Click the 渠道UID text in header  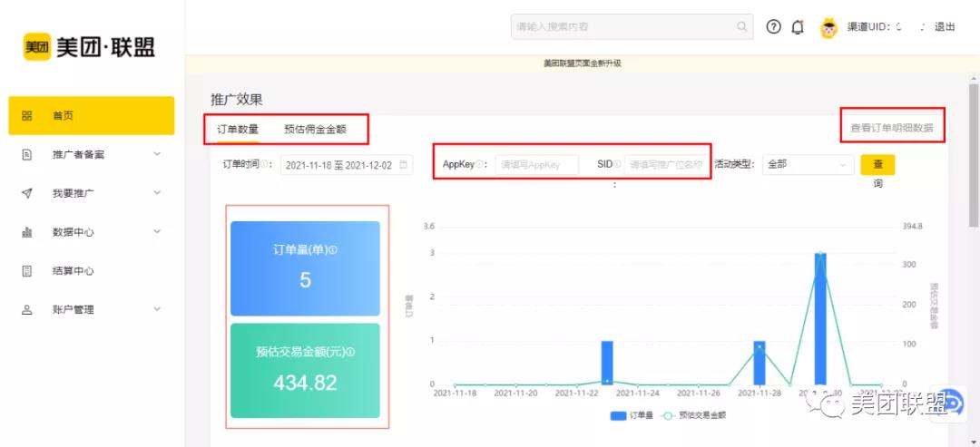point(868,27)
